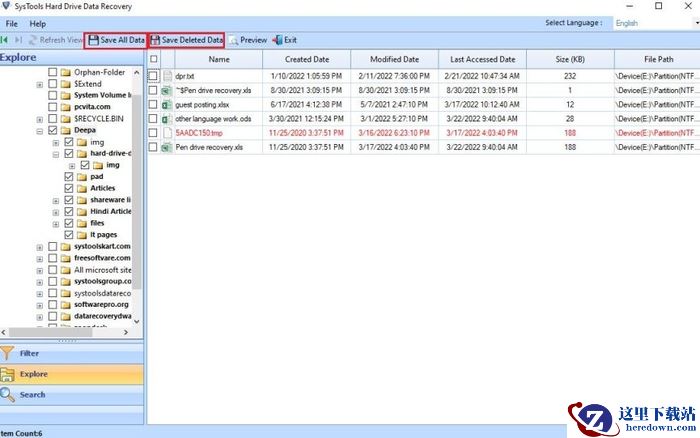Image resolution: width=700 pixels, height=438 pixels.
Task: Click the Preview magnifier icon
Action: (233, 41)
